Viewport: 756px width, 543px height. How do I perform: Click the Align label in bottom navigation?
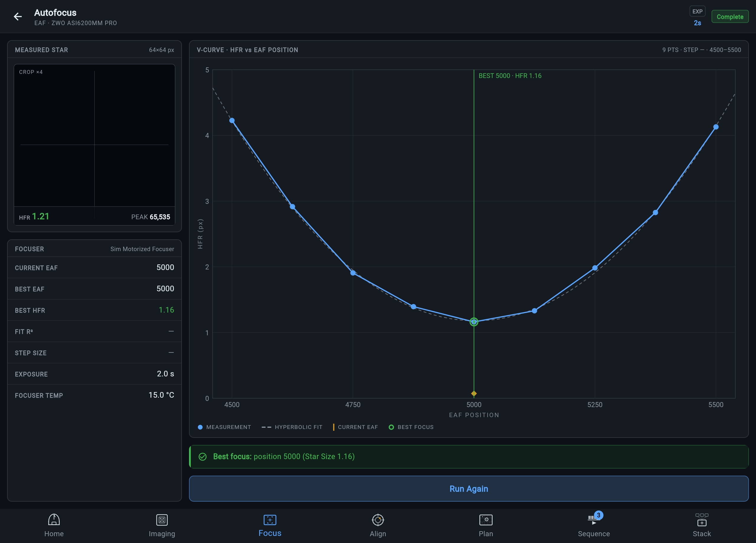tap(378, 534)
